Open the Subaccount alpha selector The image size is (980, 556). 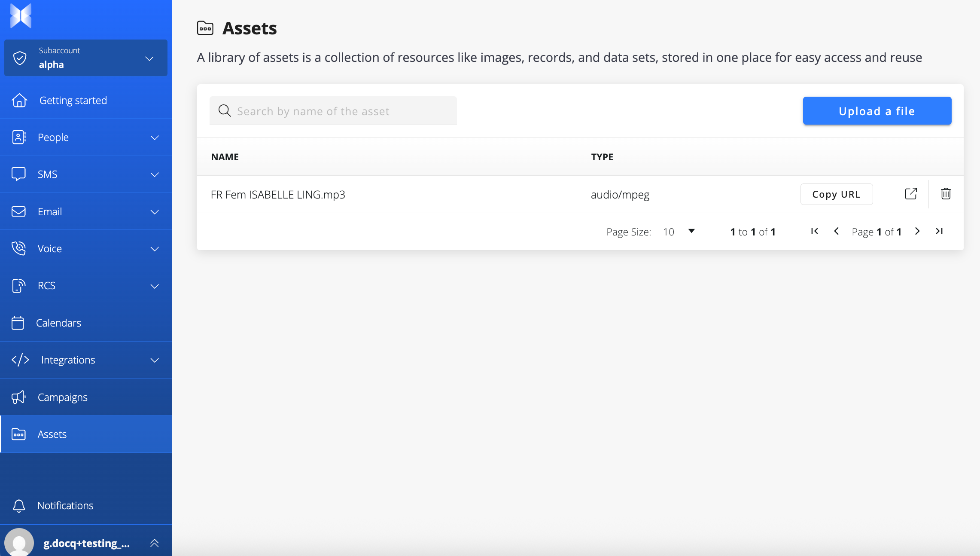coord(86,58)
